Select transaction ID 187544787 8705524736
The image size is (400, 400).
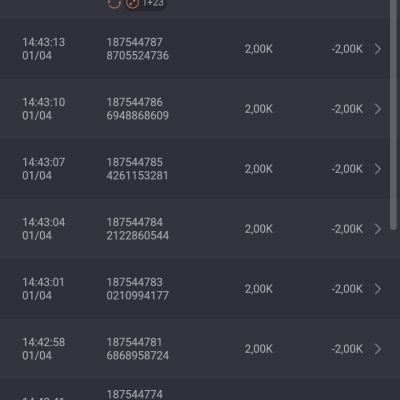138,49
